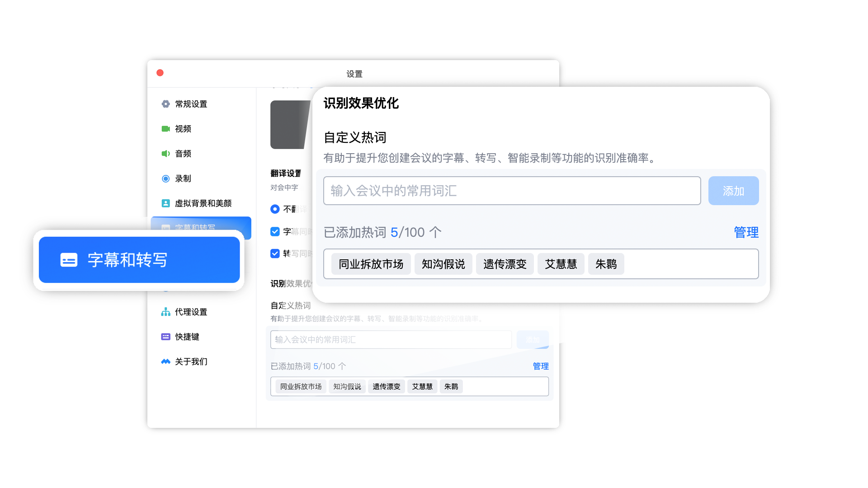Uncheck the 转写同时 checkbox
868x488 pixels.
(275, 253)
